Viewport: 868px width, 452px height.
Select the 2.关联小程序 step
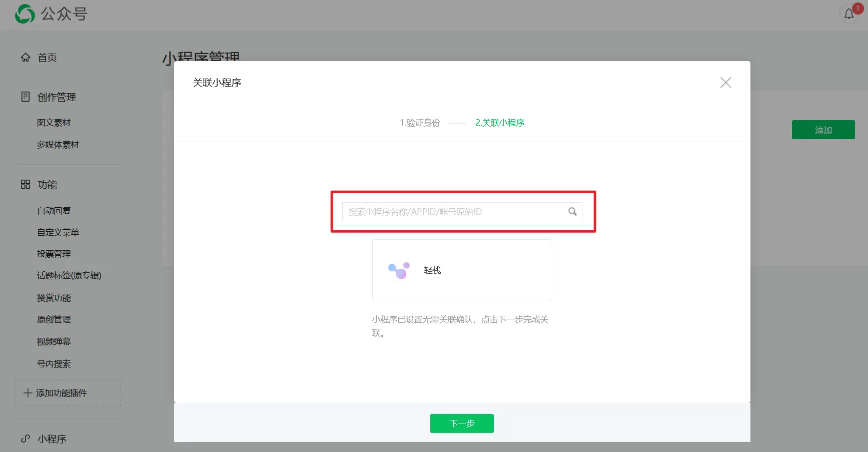click(x=500, y=123)
